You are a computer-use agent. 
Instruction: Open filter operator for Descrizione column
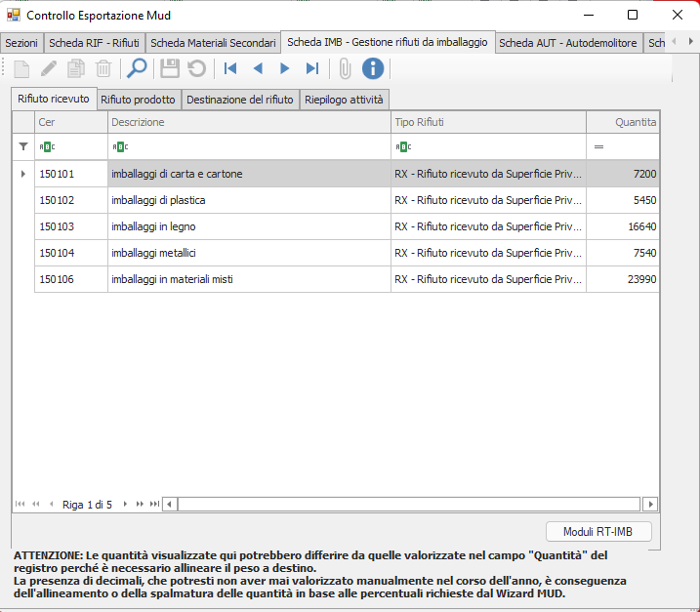click(x=120, y=146)
